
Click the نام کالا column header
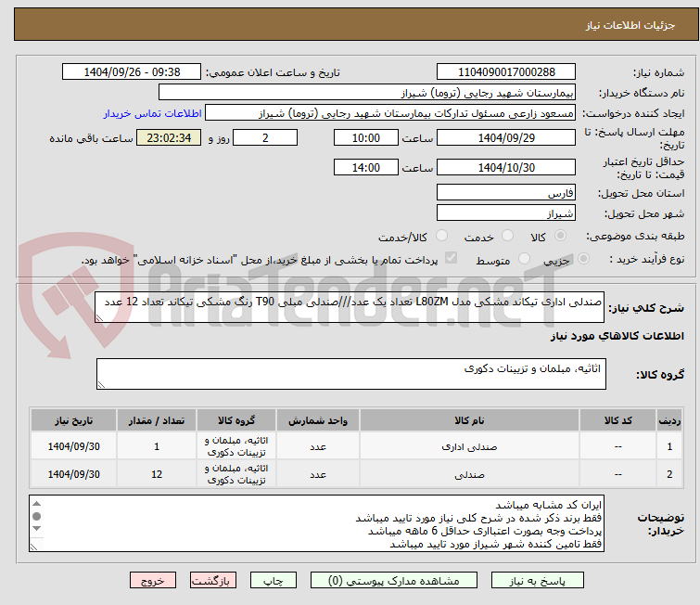tap(469, 420)
